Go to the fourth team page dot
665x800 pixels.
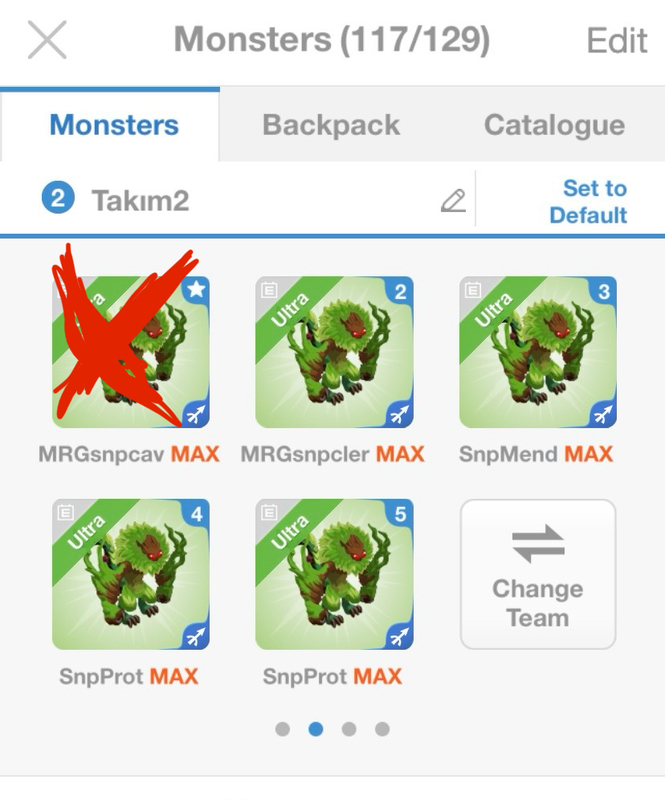tap(382, 729)
